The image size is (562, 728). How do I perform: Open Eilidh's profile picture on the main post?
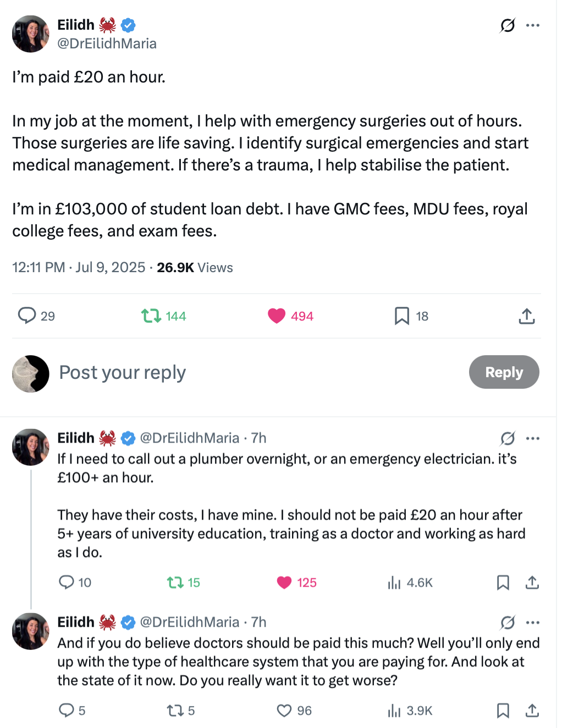click(31, 34)
